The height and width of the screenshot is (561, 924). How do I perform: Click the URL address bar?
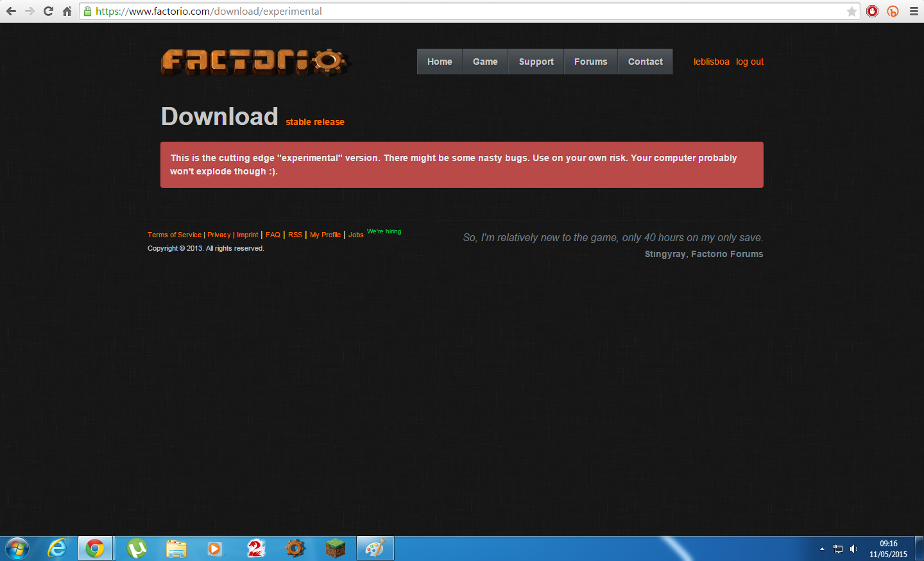click(x=468, y=11)
